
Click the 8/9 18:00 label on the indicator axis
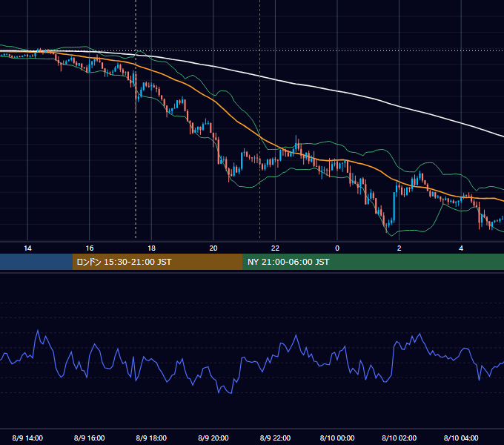click(151, 438)
